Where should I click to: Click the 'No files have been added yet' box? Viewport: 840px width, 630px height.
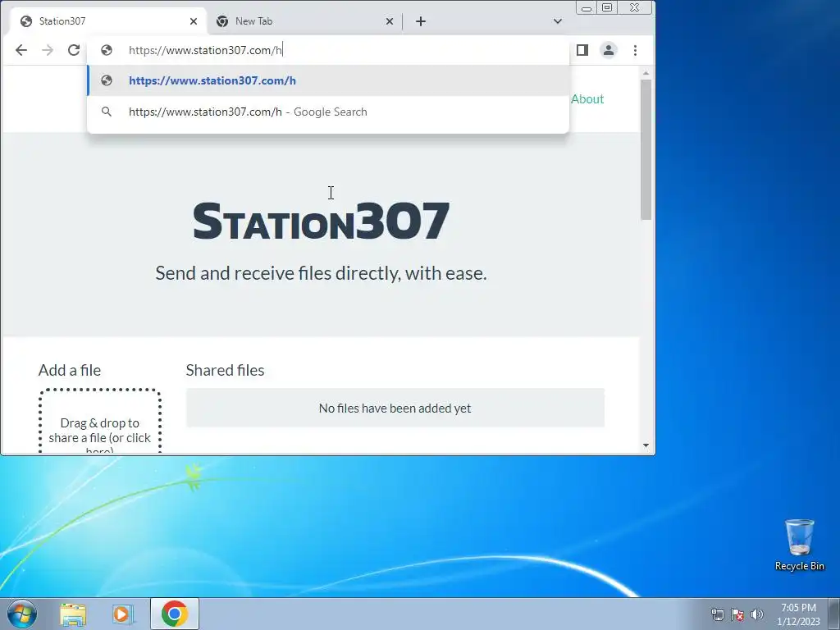coord(395,409)
